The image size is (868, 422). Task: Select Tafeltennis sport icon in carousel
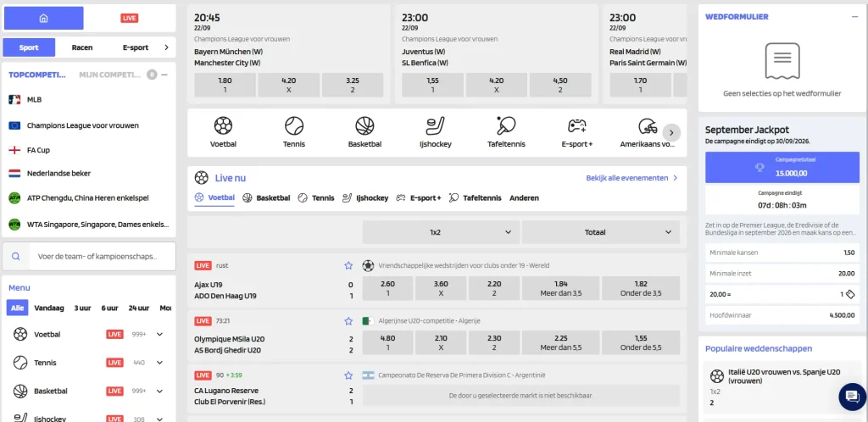click(506, 126)
